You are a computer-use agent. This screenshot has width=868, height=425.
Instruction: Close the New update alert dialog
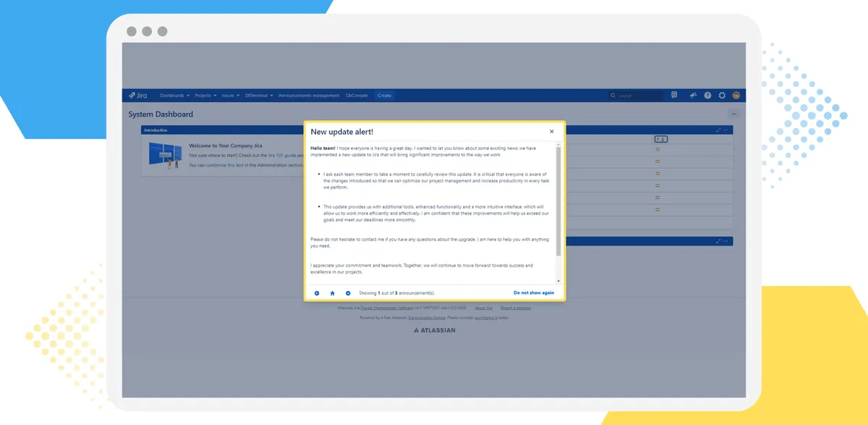point(552,131)
